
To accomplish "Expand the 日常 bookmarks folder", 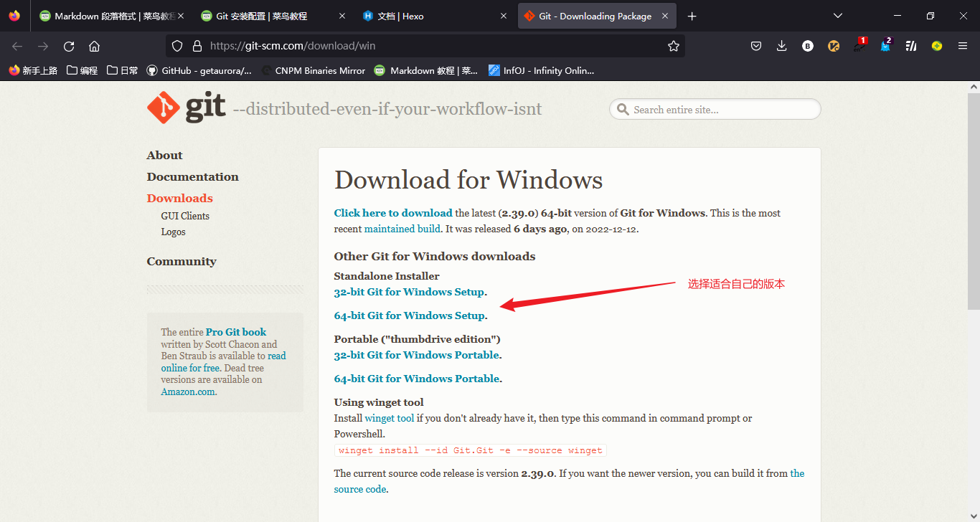I will [122, 70].
